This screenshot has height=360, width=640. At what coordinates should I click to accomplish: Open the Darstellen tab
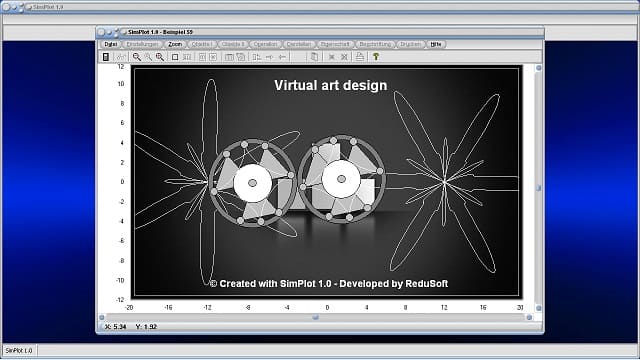[299, 44]
